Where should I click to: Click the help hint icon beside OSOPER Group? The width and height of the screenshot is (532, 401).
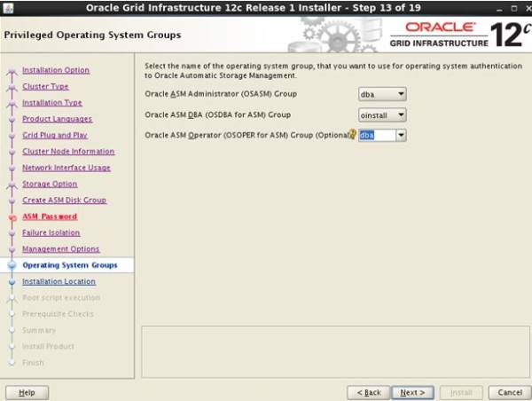[353, 135]
